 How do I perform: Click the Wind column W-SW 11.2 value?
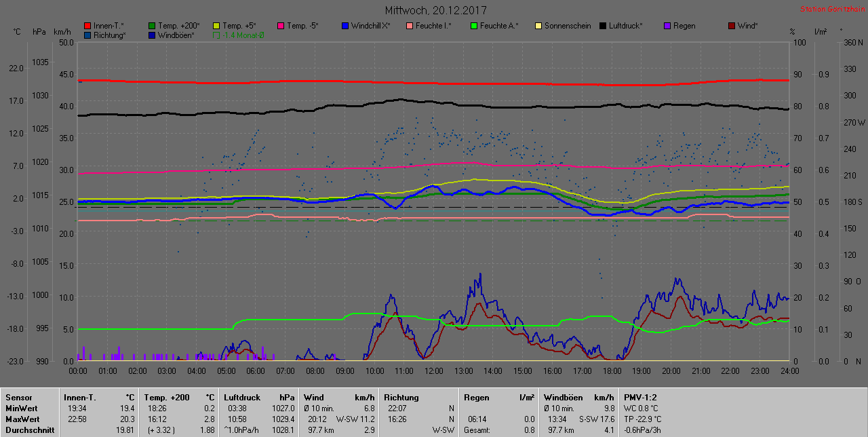355,419
